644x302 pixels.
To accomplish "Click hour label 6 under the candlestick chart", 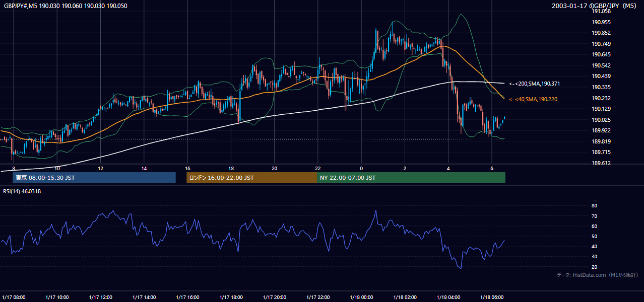I will pyautogui.click(x=492, y=168).
